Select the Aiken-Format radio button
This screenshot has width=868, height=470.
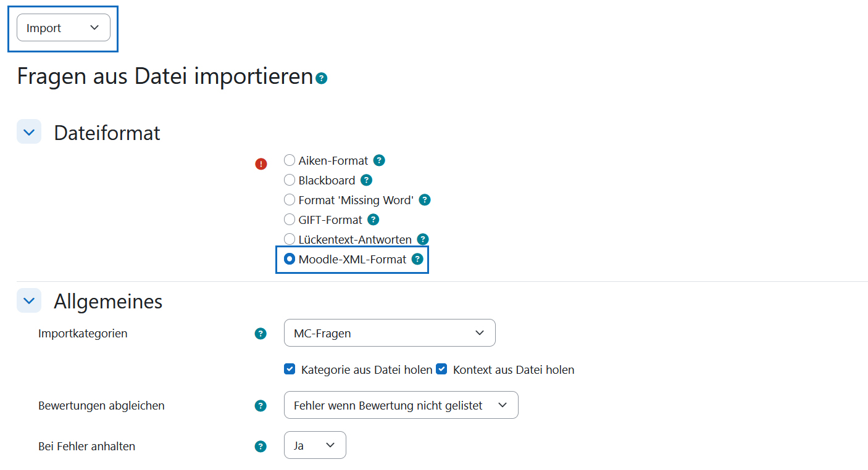click(x=290, y=160)
